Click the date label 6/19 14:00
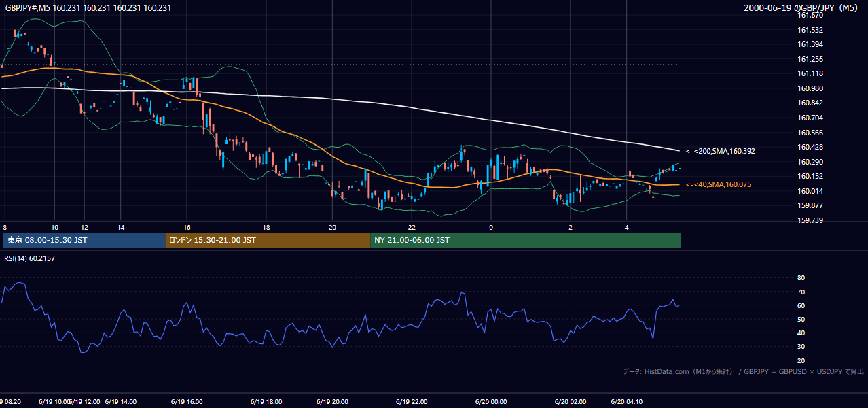The width and height of the screenshot is (868, 408). click(x=121, y=402)
